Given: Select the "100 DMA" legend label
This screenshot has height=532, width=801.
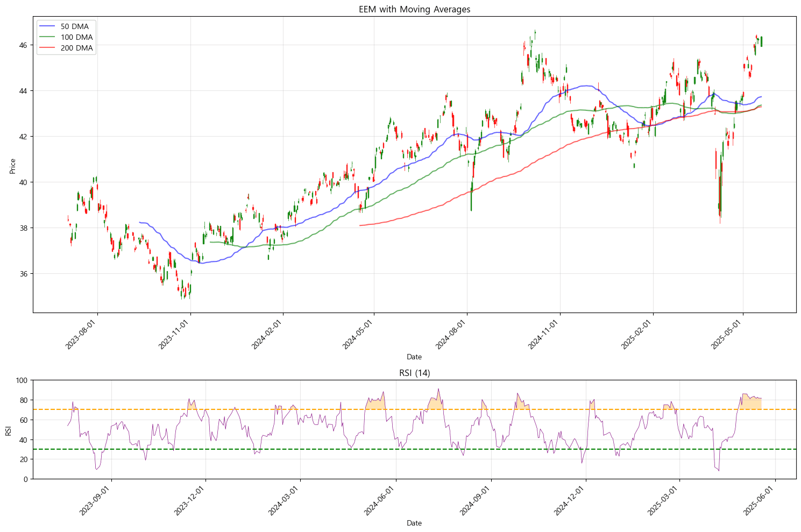Looking at the screenshot, I should [x=76, y=37].
